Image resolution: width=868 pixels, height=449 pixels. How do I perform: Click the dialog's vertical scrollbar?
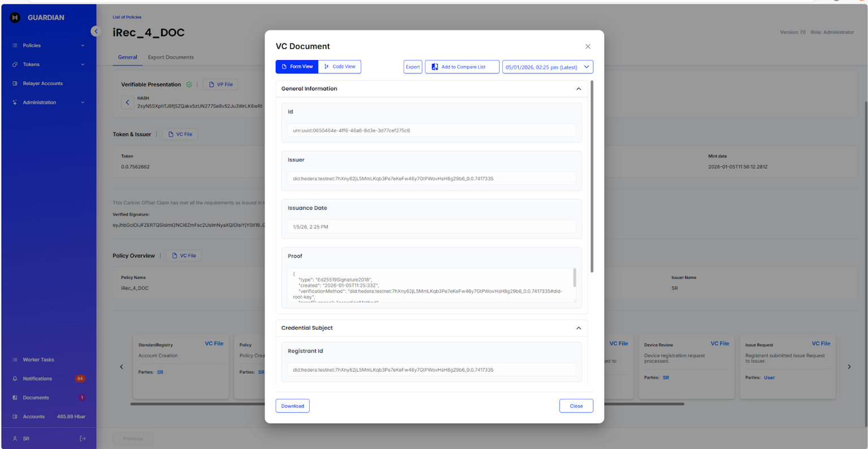(x=592, y=176)
